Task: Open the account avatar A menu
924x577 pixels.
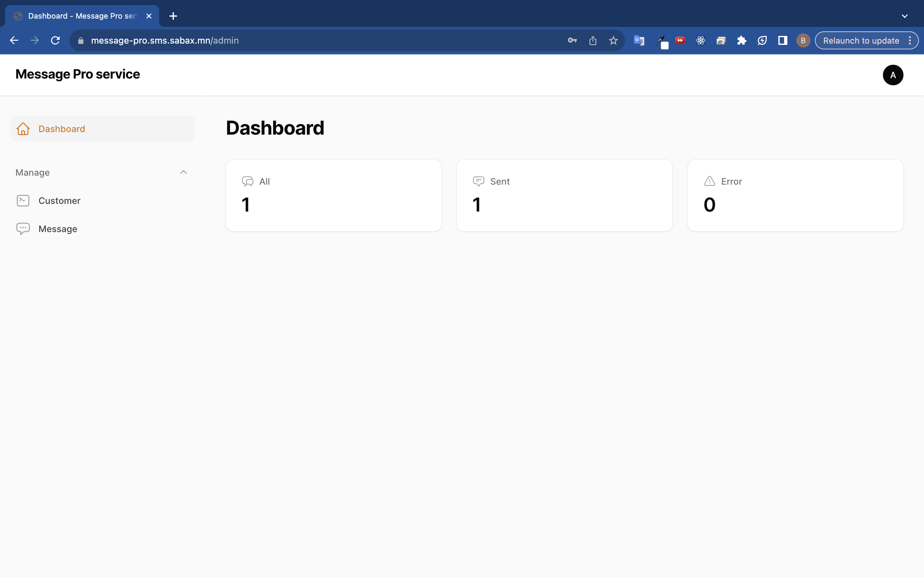Action: point(893,75)
